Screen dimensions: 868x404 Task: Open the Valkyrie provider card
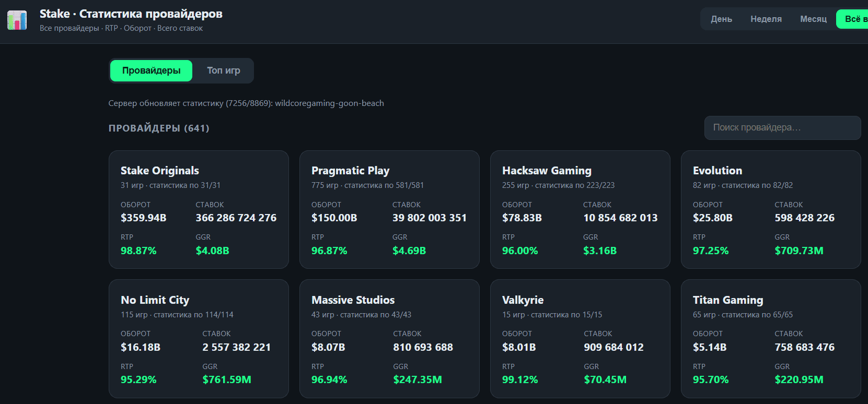coord(580,339)
